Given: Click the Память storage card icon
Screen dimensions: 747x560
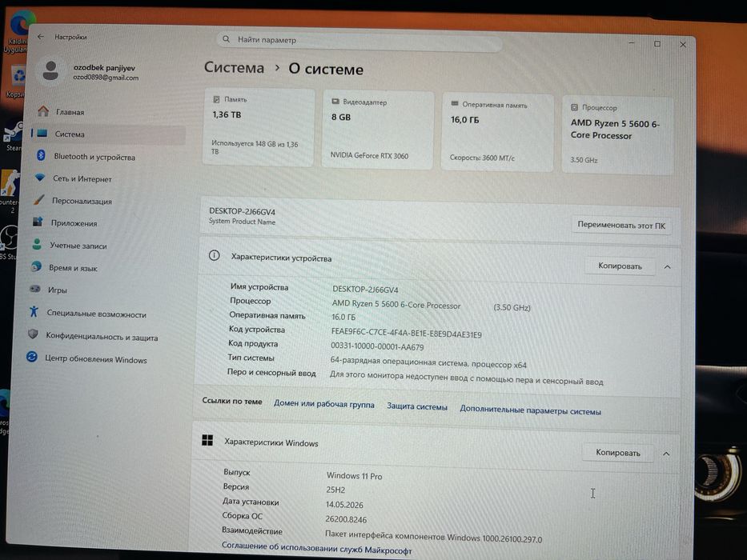Looking at the screenshot, I should (216, 99).
